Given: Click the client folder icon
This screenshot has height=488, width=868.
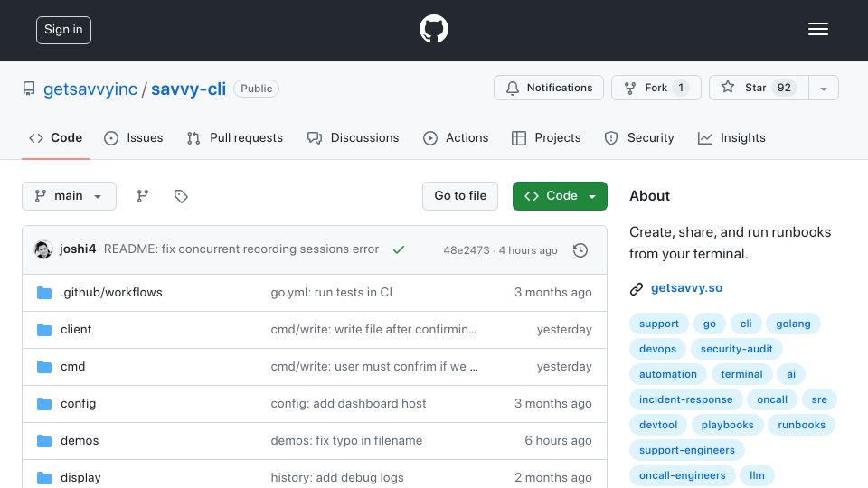Looking at the screenshot, I should click(44, 330).
